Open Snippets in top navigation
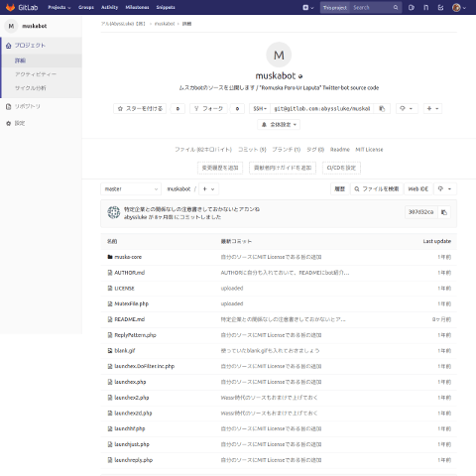The width and height of the screenshot is (476, 476). point(166,7)
